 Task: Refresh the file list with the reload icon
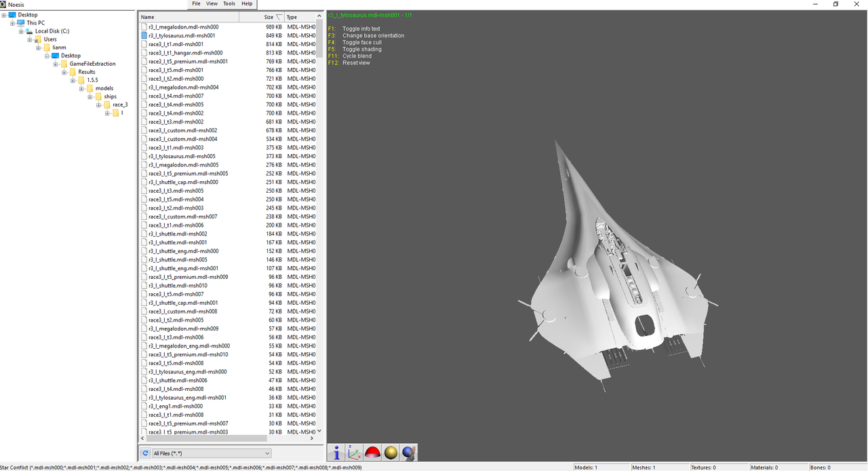pyautogui.click(x=145, y=453)
